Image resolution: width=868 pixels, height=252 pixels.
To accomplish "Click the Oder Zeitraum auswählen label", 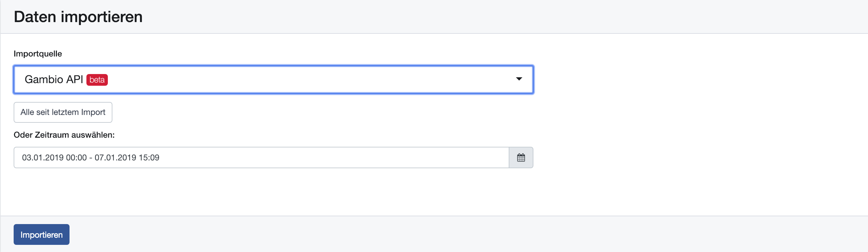I will click(64, 135).
